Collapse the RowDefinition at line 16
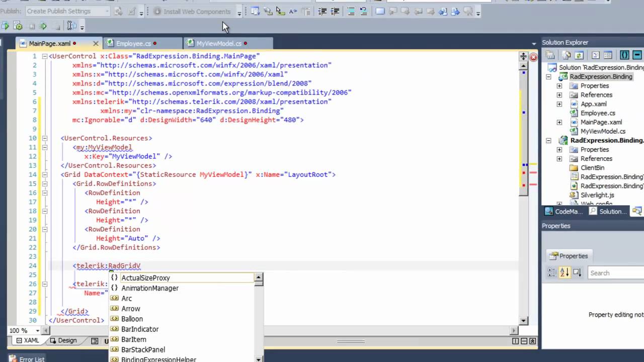 coord(44,193)
